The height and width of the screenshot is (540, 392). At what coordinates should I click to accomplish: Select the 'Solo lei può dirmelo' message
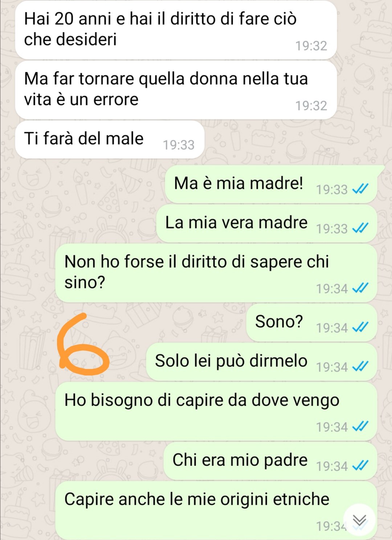(x=261, y=362)
